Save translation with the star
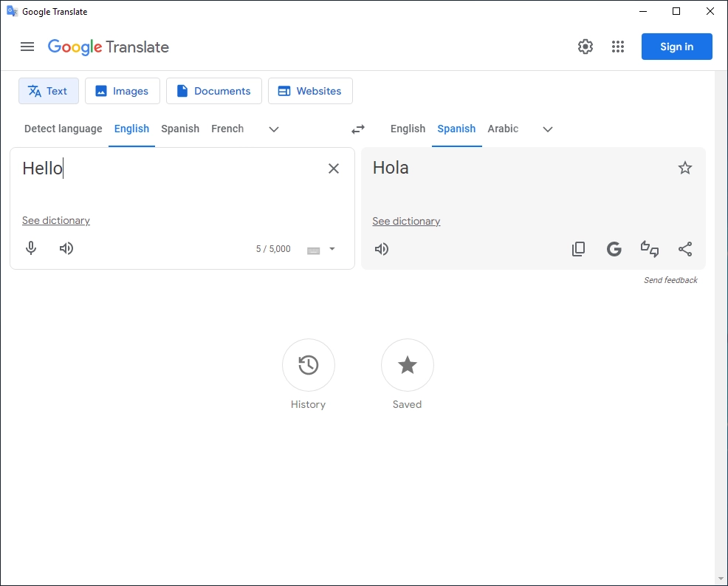This screenshot has height=586, width=728. coord(685,168)
